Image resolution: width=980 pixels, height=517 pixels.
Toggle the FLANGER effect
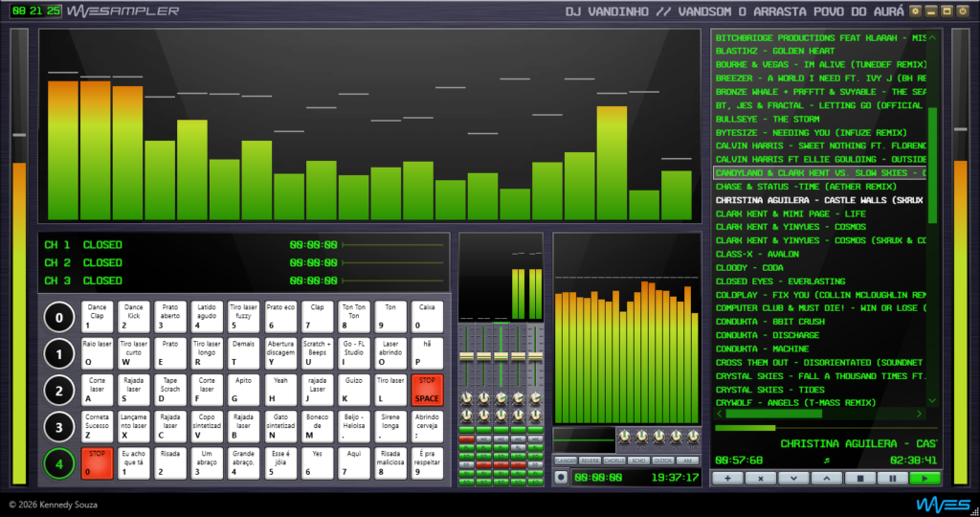click(x=565, y=461)
